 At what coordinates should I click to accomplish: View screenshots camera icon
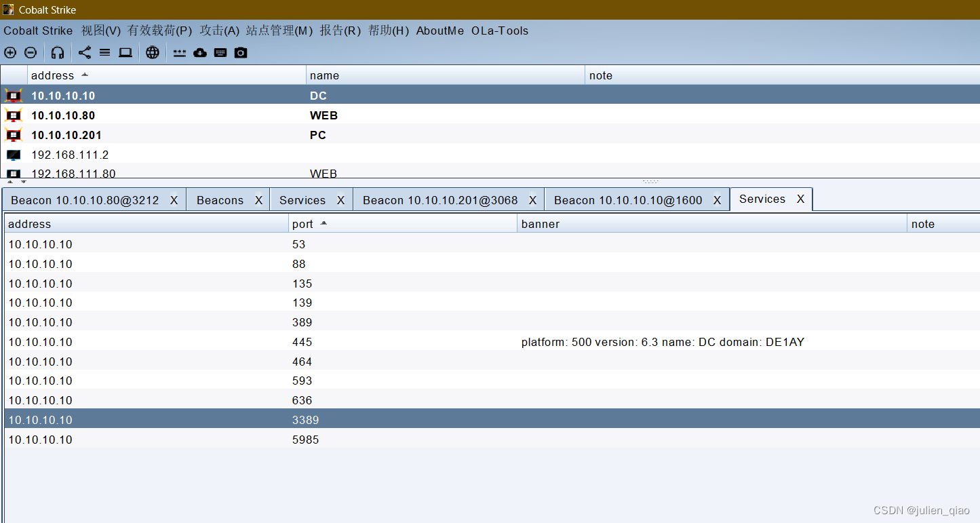(241, 52)
